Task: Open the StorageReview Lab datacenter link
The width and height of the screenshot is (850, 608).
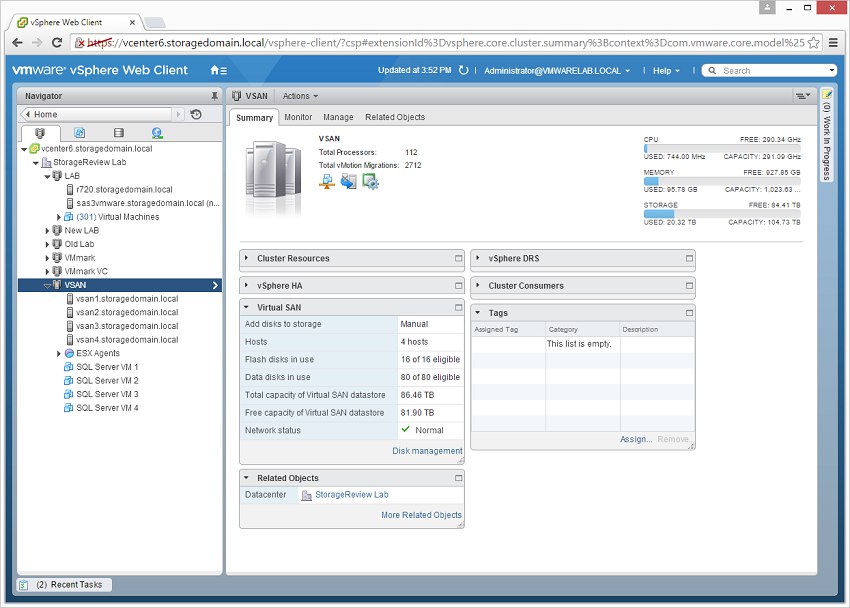Action: pyautogui.click(x=352, y=495)
